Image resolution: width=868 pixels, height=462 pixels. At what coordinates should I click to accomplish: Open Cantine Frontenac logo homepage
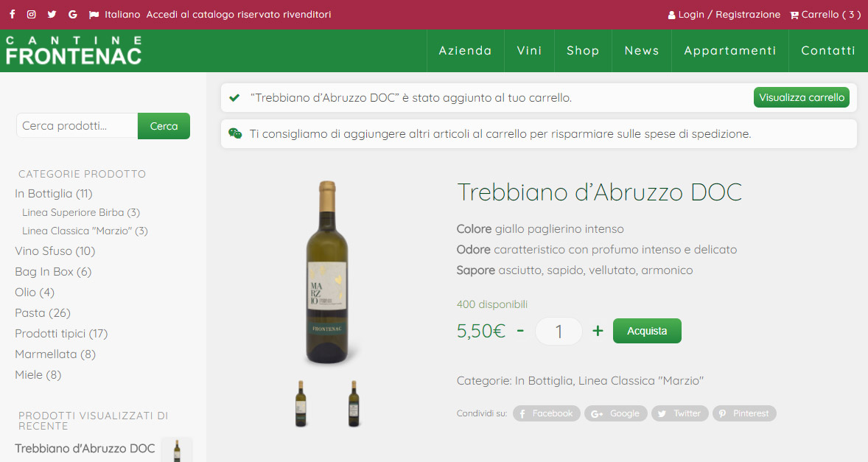click(74, 50)
